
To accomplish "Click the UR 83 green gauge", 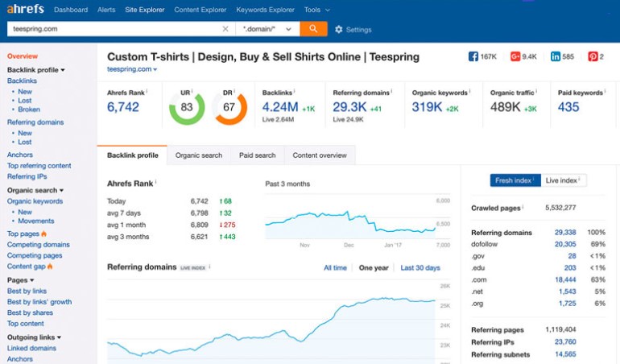I will tap(187, 108).
